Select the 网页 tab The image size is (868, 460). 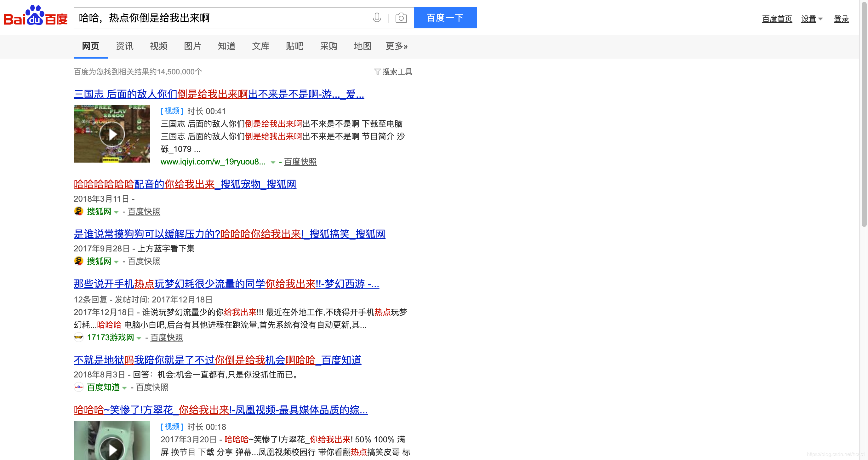(91, 46)
